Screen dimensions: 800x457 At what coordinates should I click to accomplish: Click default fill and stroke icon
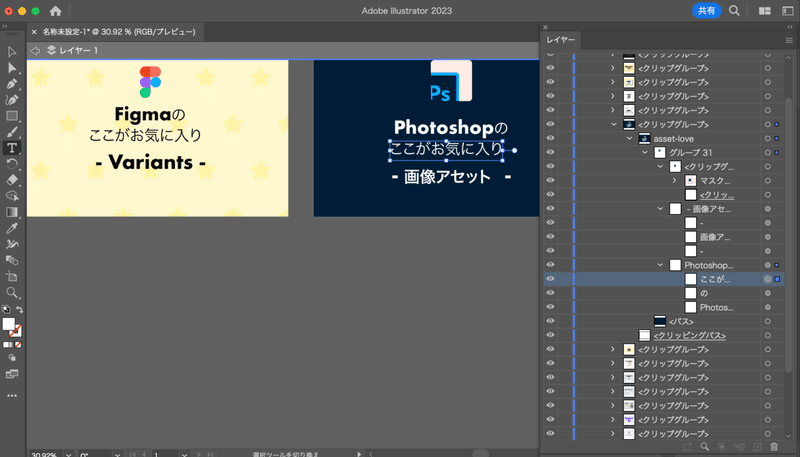[x=6, y=310]
